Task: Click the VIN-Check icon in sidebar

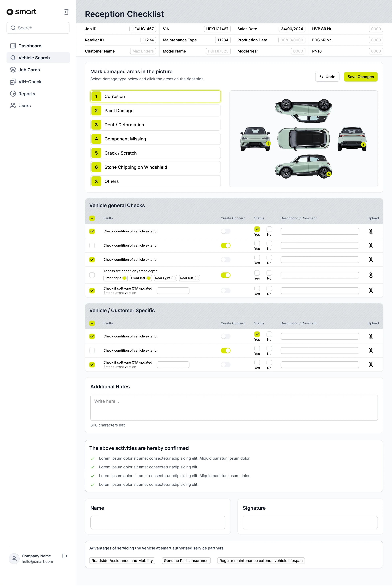Action: 13,82
